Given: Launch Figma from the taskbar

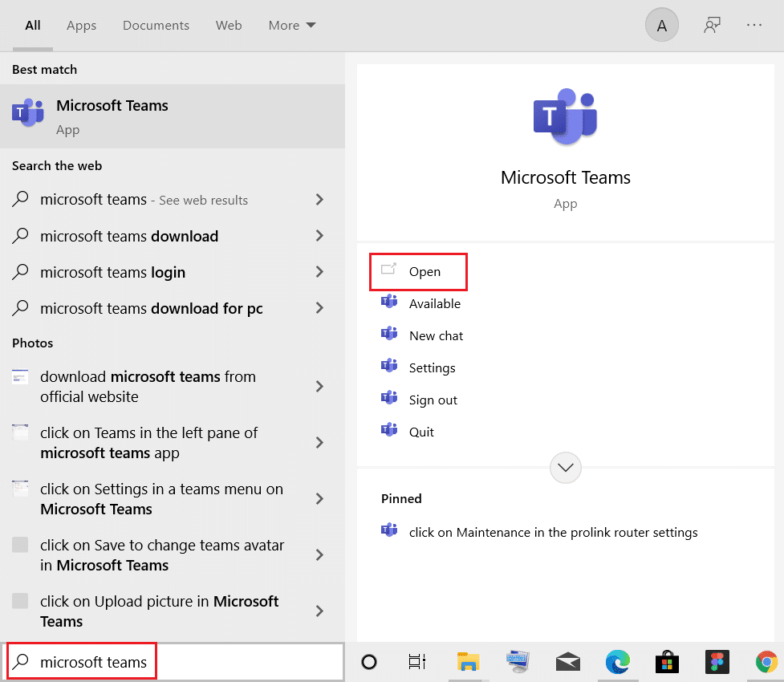Looking at the screenshot, I should click(717, 662).
